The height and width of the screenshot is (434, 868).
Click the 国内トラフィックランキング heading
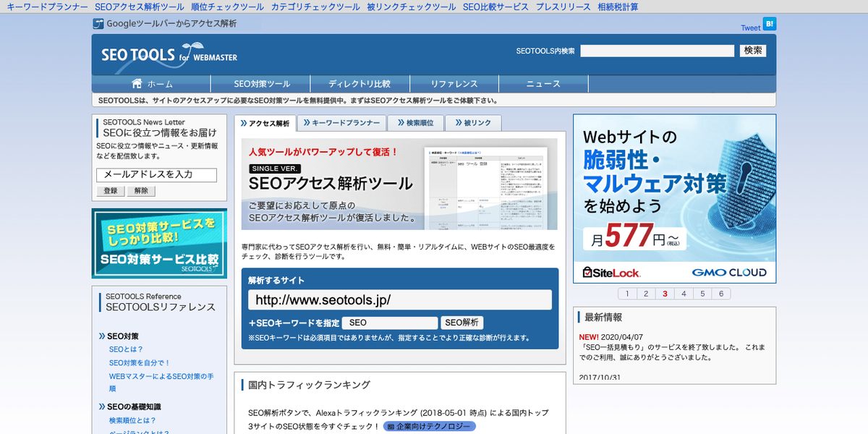309,385
